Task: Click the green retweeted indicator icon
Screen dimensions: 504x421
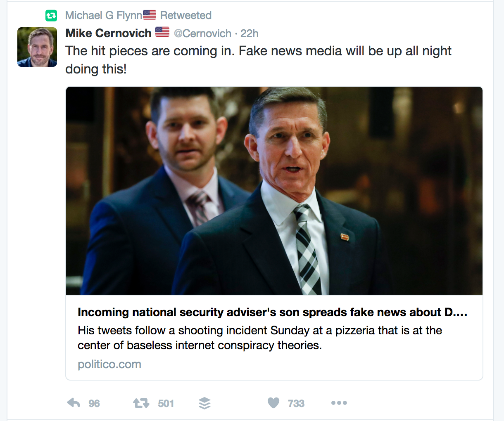Action: point(51,16)
